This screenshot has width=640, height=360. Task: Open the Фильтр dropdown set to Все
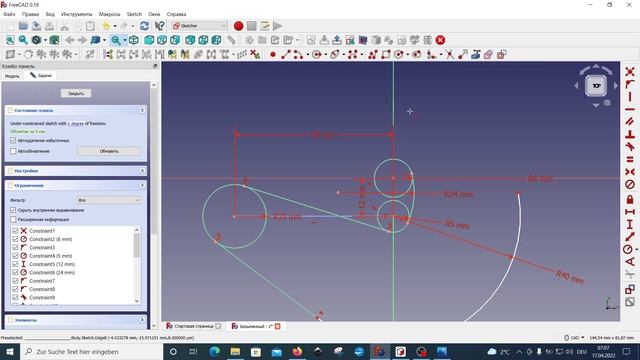coord(109,200)
